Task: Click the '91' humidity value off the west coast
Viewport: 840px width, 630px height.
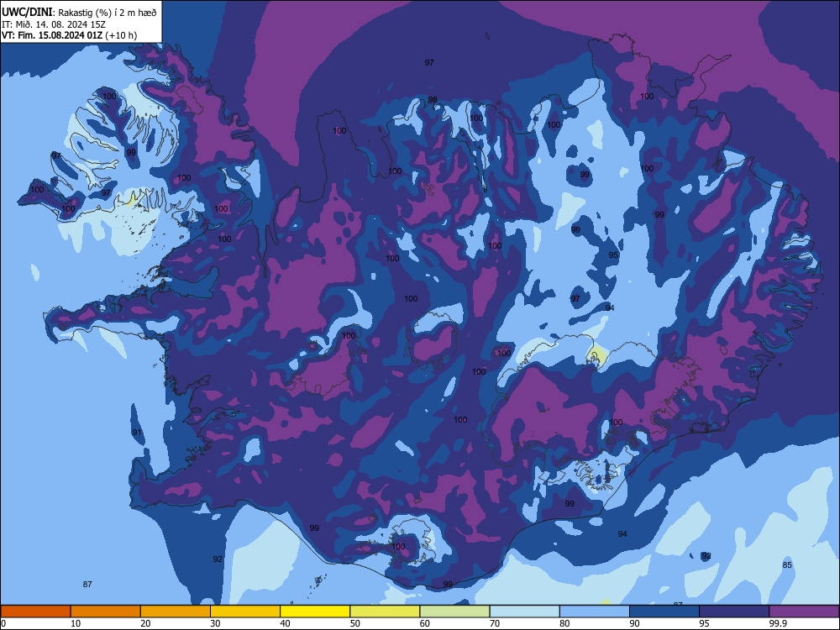Action: (x=137, y=433)
